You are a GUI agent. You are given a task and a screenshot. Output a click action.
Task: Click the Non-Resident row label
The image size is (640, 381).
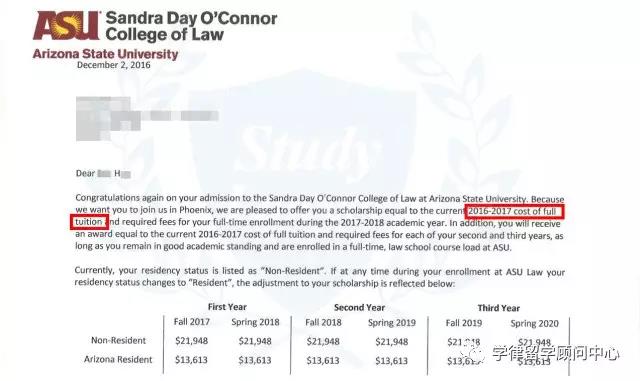[x=118, y=340]
